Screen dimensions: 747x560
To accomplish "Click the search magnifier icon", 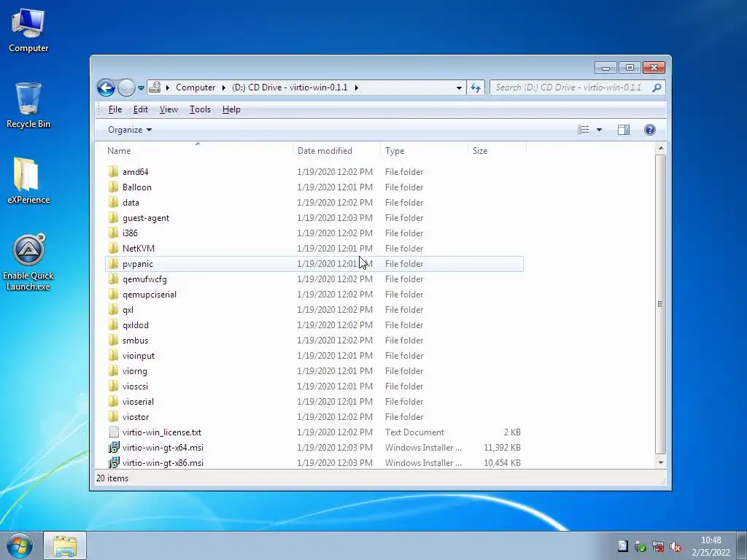I will 657,87.
